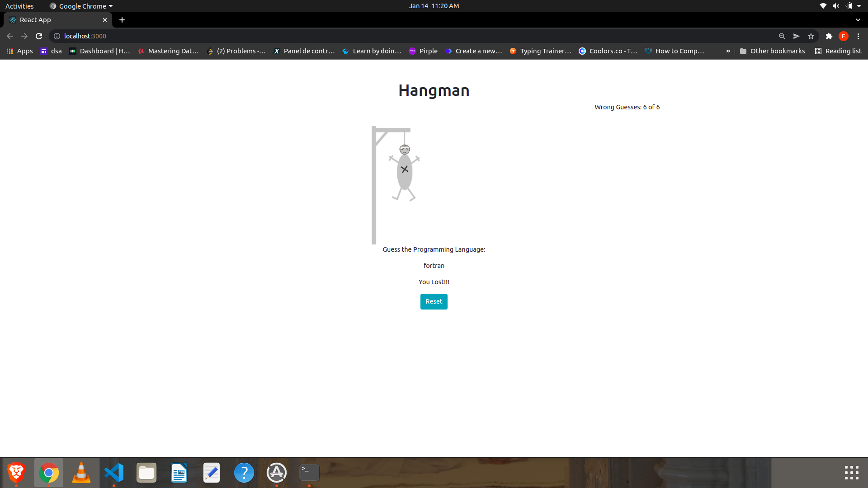The height and width of the screenshot is (488, 868).
Task: Expand the hidden bookmarks chevron
Action: (728, 51)
